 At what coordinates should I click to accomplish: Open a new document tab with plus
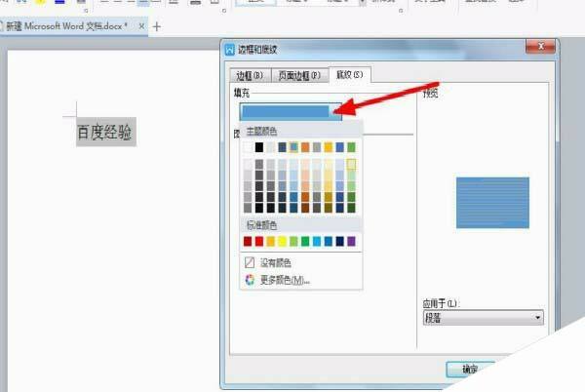pyautogui.click(x=157, y=26)
